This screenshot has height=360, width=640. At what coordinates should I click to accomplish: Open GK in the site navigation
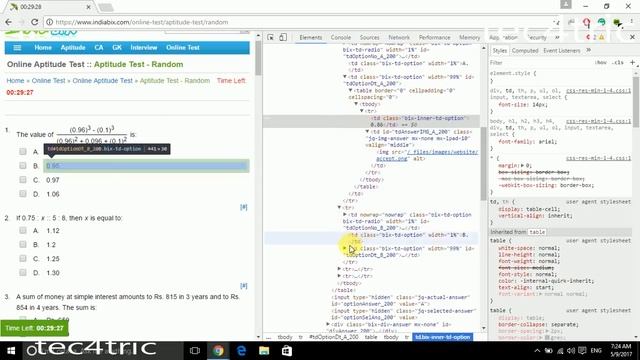tap(117, 48)
